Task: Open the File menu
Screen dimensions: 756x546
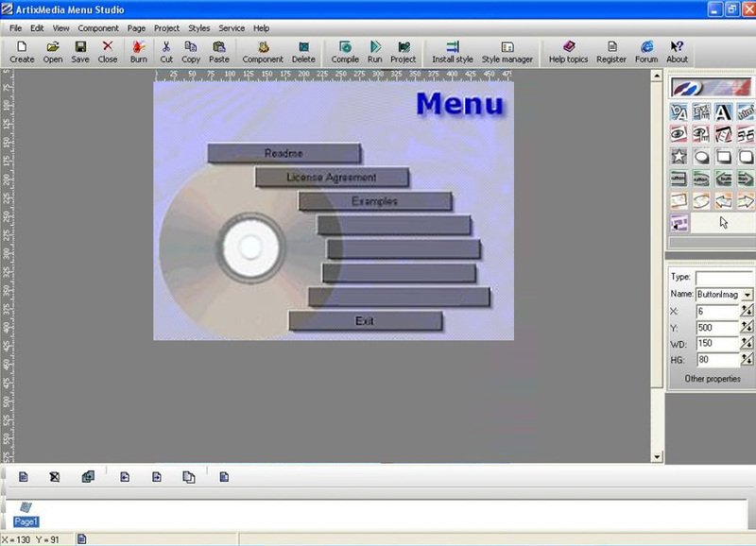Action: coord(15,28)
